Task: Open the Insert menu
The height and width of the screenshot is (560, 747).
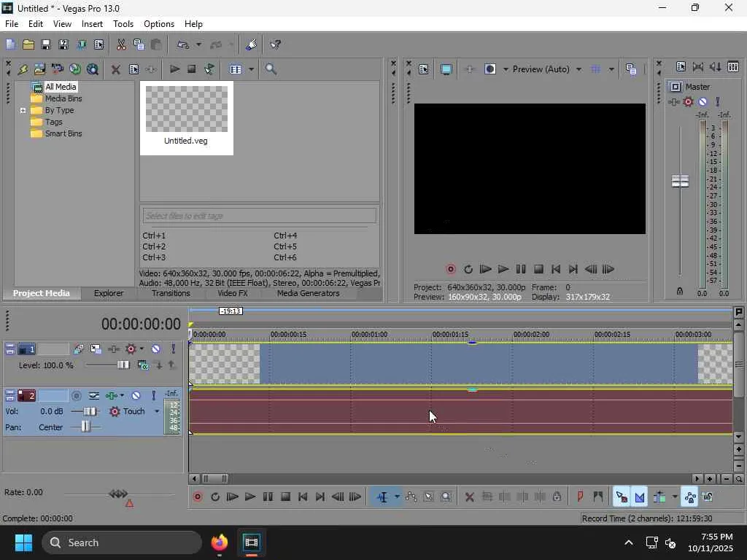Action: 92,24
